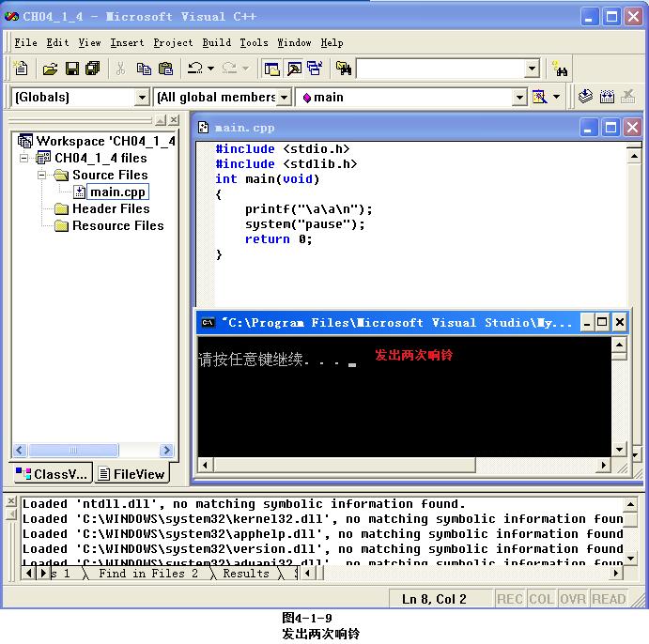
Task: Click the Cut scissors icon
Action: click(120, 69)
